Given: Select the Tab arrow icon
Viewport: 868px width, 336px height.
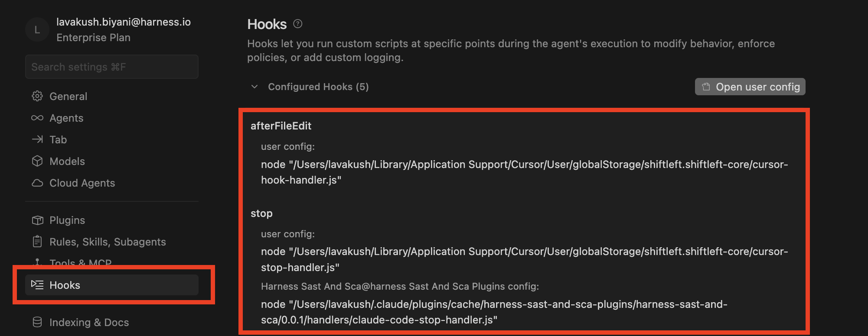Looking at the screenshot, I should (x=37, y=139).
